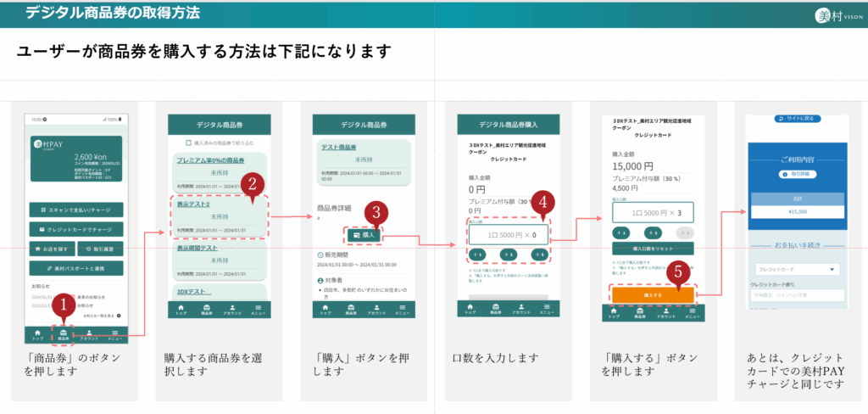Toggle 購入済みの商品券で絞り込む checkbox
Image resolution: width=868 pixels, height=414 pixels.
[189, 143]
